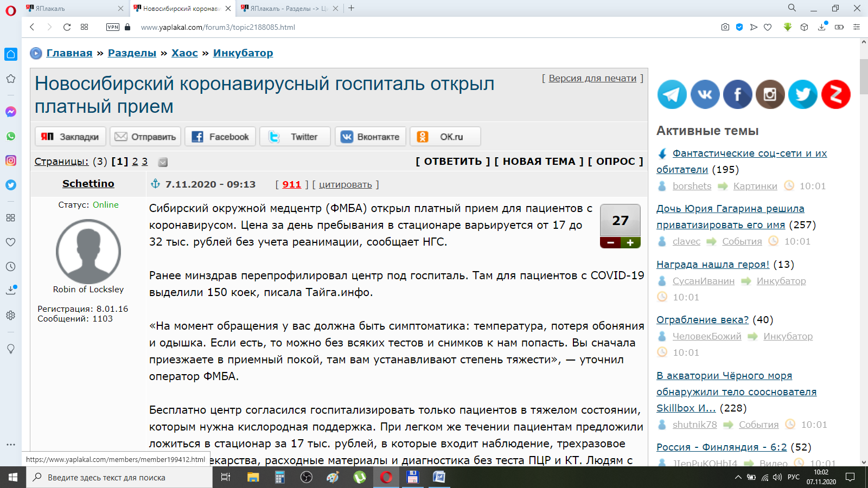Vote minus on the post rating
This screenshot has width=868, height=488.
click(x=610, y=243)
